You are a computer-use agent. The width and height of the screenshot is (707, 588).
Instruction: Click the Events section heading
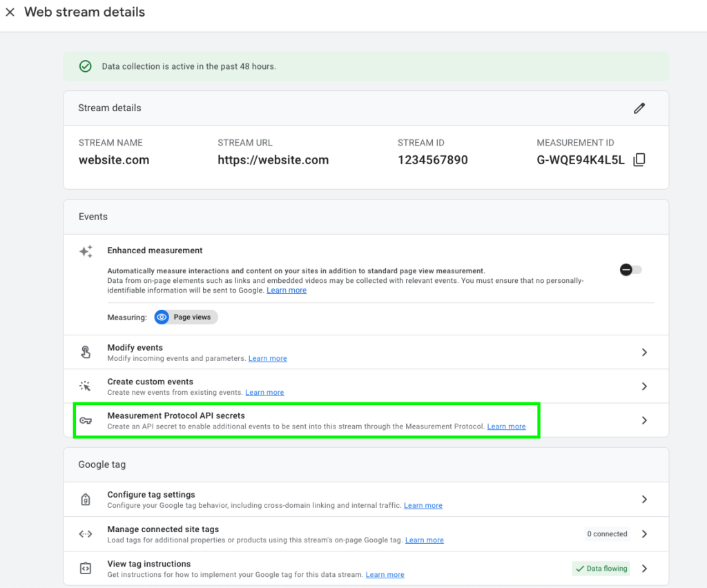pyautogui.click(x=93, y=217)
